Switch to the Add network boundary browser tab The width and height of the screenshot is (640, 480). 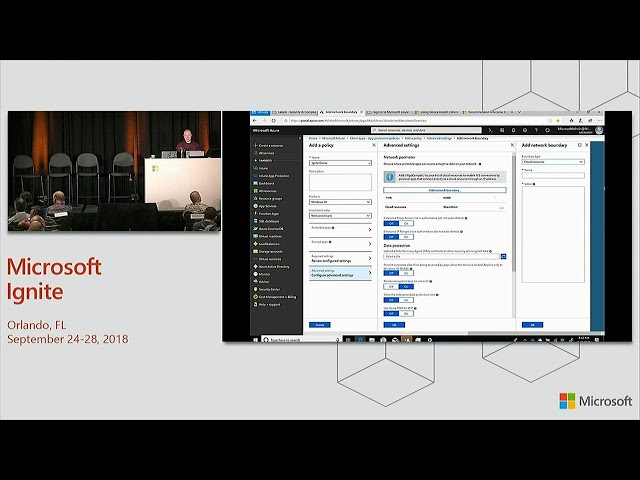pos(341,112)
